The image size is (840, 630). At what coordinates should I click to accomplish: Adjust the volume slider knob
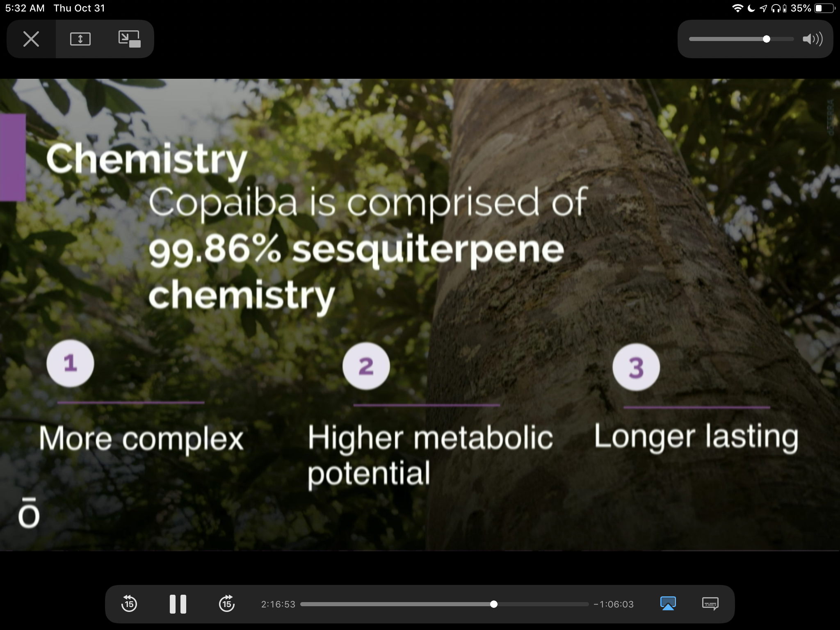pyautogui.click(x=766, y=39)
